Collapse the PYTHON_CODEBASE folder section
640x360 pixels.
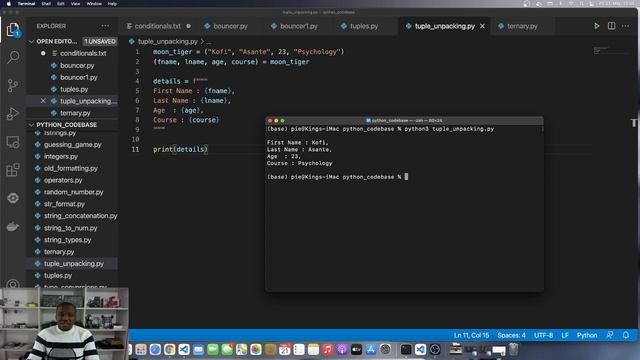pyautogui.click(x=73, y=124)
